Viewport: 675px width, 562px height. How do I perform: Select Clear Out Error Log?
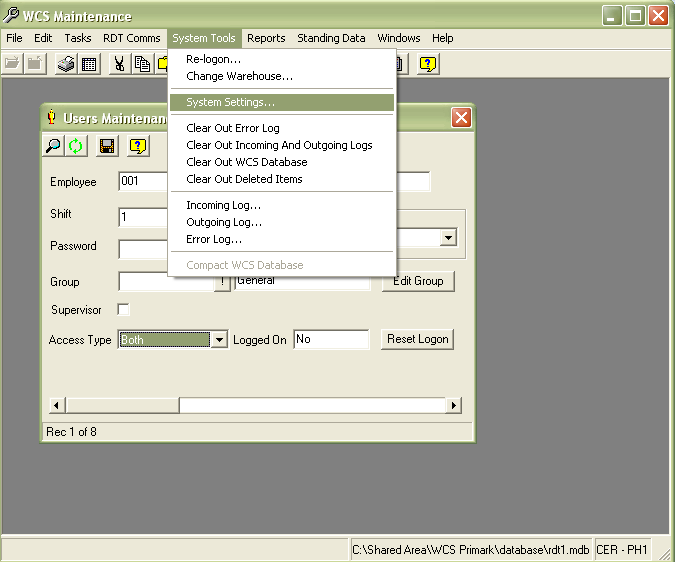coord(282,128)
